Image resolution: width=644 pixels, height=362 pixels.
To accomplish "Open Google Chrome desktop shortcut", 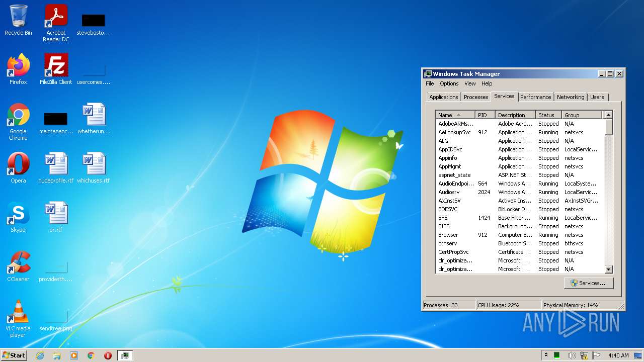I will point(18,122).
